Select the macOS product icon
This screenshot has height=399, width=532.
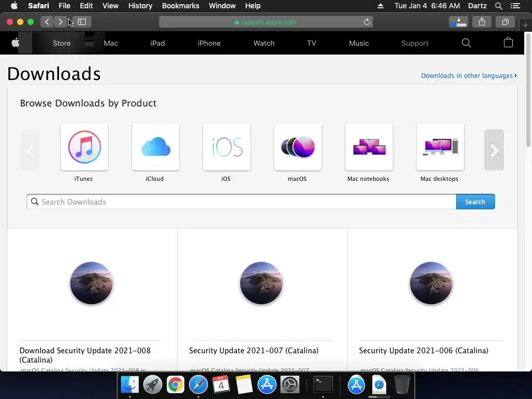click(x=298, y=147)
